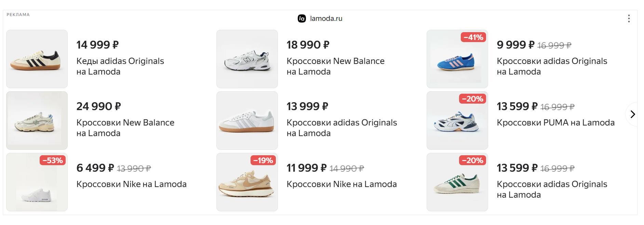The image size is (644, 225).
Task: Select the green-striped adidas sneaker thumbnail
Action: tap(457, 182)
